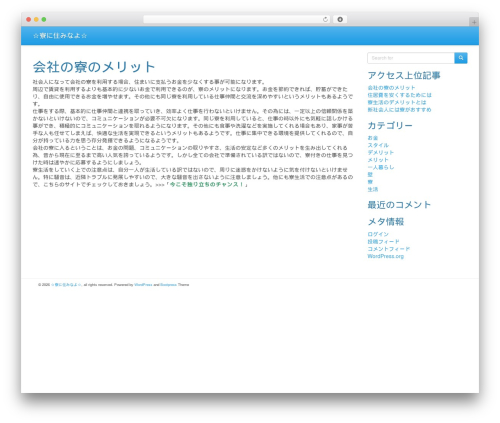The width and height of the screenshot is (500, 423).
Task: Open sidebar link 会社の寮のメリット
Action: click(391, 88)
